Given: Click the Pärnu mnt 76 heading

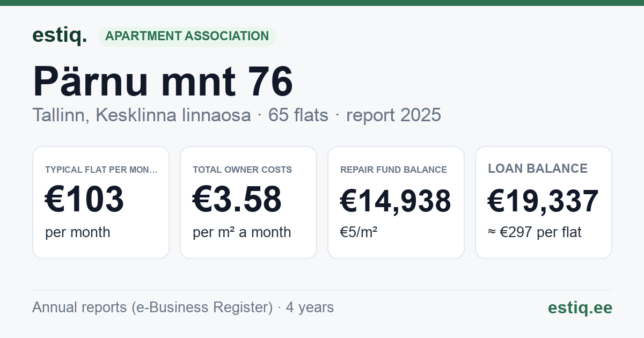Looking at the screenshot, I should point(163,82).
